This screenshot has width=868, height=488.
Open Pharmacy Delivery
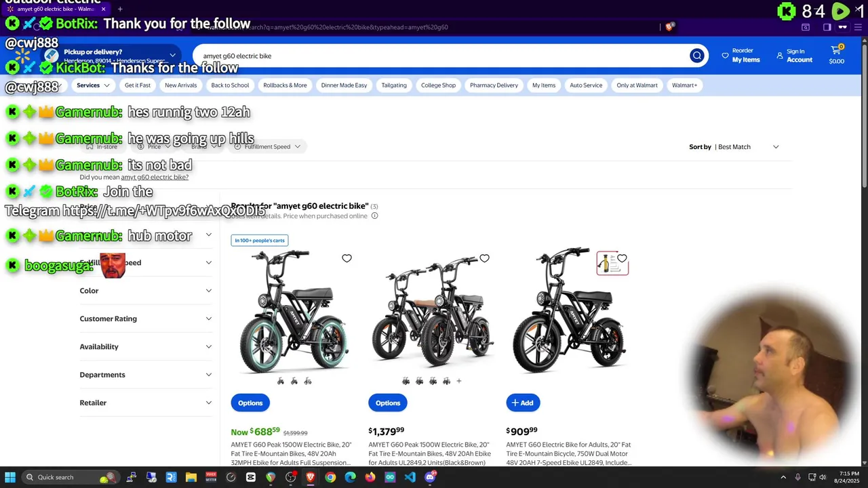click(x=494, y=85)
